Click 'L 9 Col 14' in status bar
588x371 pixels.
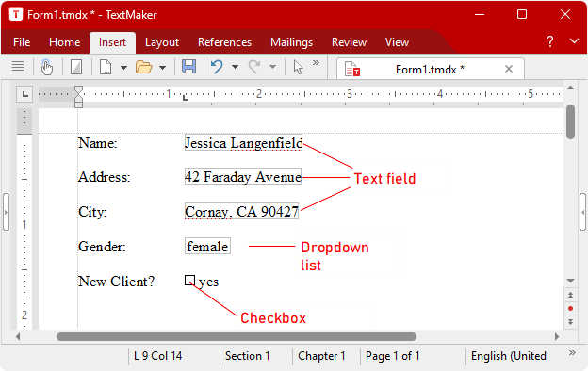click(158, 356)
